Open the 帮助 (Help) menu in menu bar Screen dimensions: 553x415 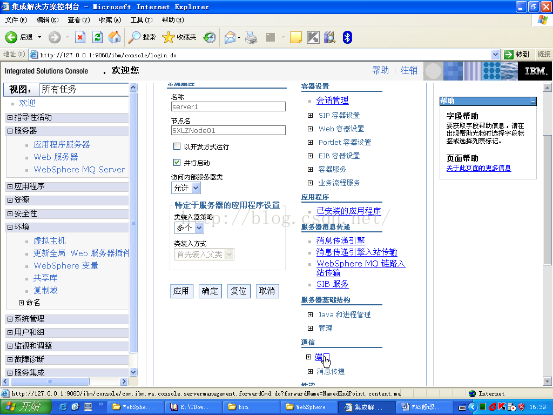click(173, 20)
